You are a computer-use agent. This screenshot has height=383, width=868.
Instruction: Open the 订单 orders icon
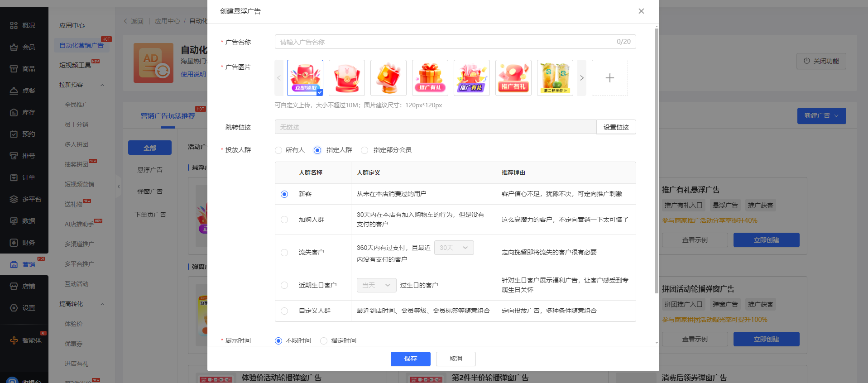click(14, 177)
